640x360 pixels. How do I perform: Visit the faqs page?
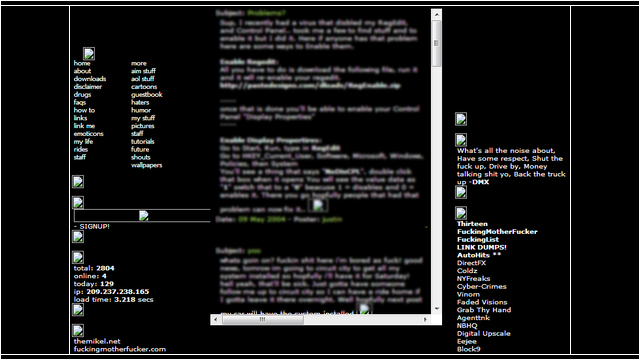(80, 102)
